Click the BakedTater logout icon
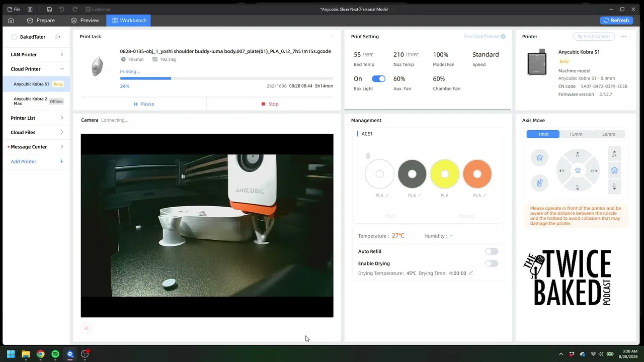 pos(58,37)
